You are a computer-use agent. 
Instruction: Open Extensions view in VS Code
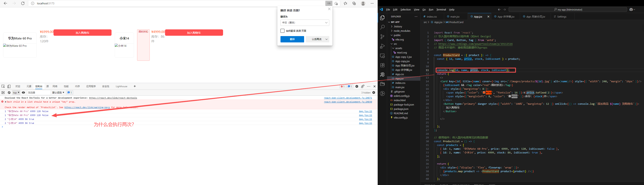(382, 65)
